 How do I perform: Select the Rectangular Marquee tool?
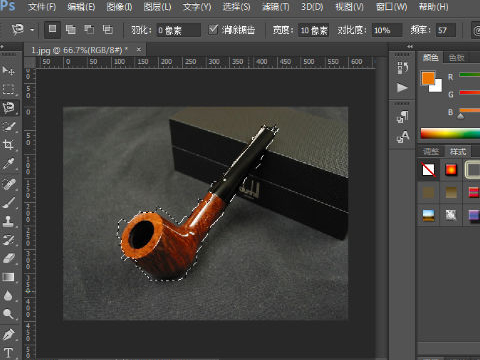[8, 89]
